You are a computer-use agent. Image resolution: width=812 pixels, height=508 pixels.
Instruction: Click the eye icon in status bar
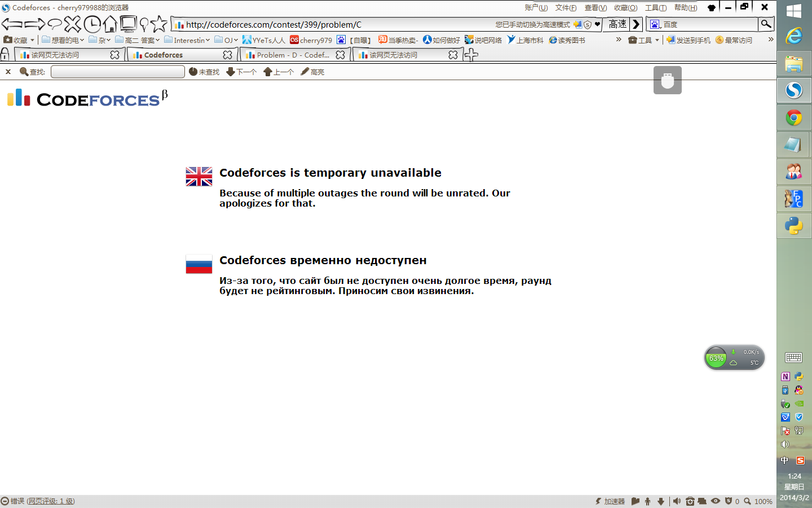click(716, 501)
